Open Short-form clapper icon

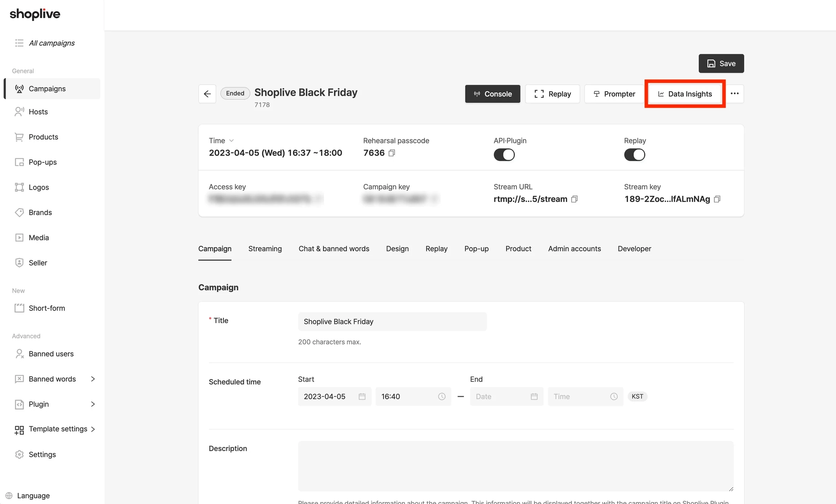pyautogui.click(x=19, y=308)
